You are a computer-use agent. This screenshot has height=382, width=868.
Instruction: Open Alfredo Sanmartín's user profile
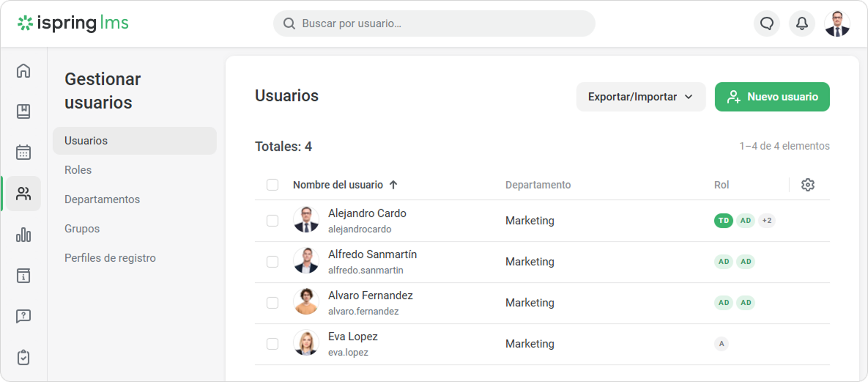[x=372, y=254]
